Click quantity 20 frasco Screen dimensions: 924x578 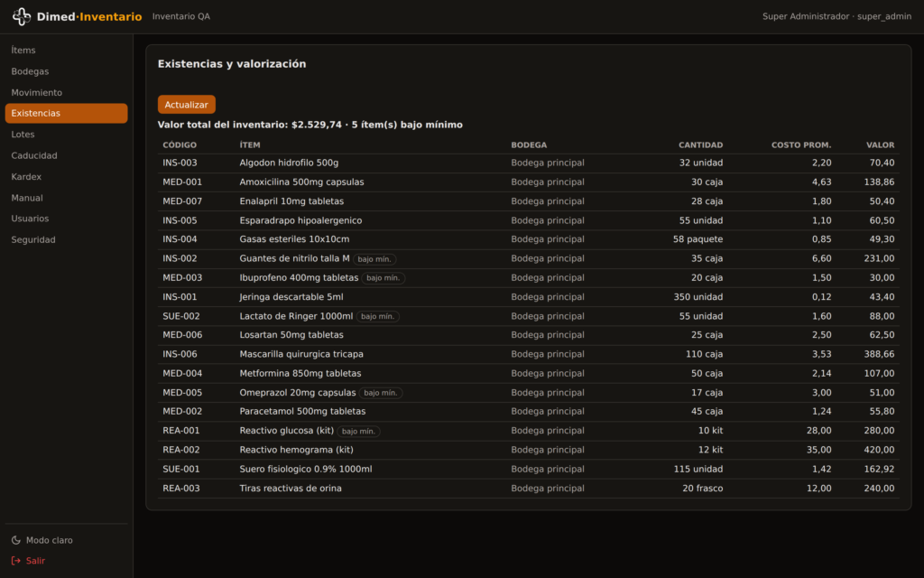(x=702, y=489)
